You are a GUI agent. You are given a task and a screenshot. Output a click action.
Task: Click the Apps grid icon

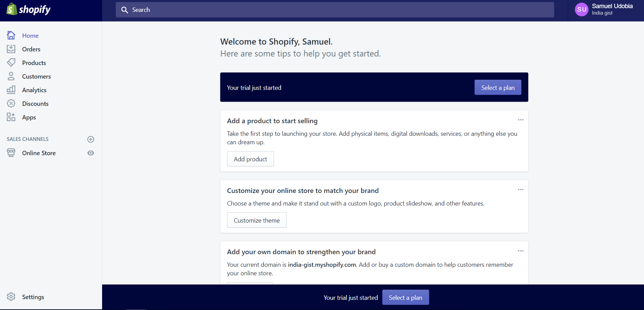point(11,117)
